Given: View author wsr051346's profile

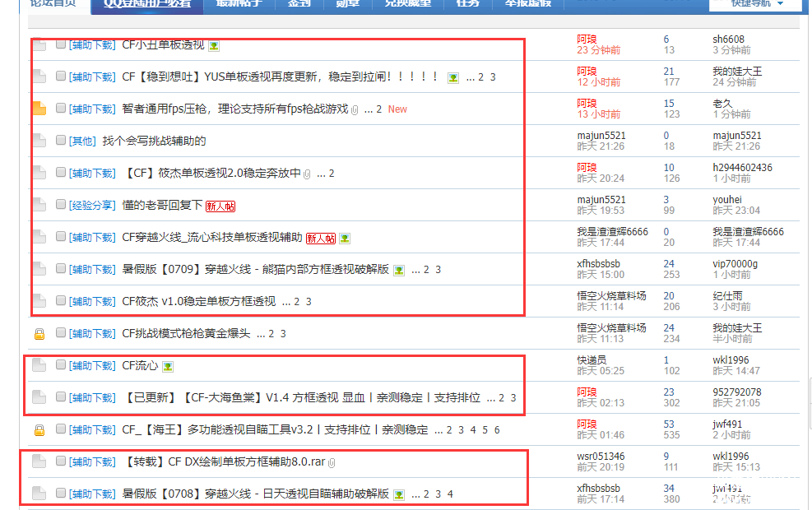Looking at the screenshot, I should tap(601, 457).
